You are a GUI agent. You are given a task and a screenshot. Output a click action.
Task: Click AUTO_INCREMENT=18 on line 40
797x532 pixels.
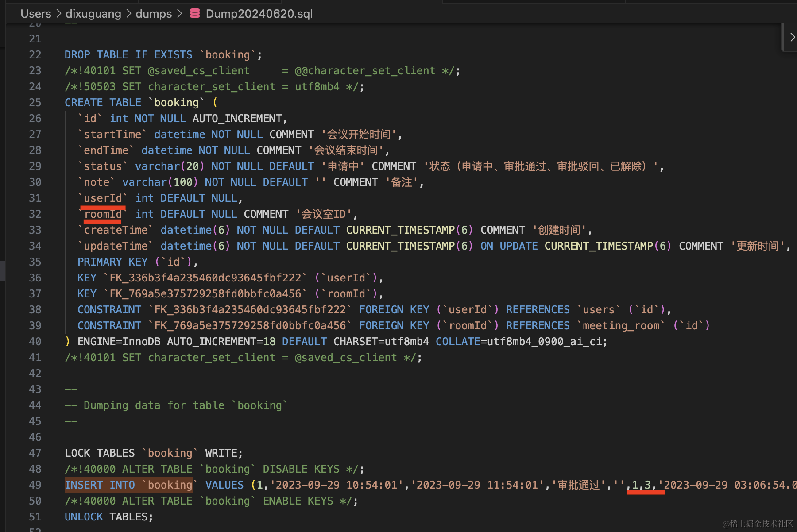[x=221, y=342]
